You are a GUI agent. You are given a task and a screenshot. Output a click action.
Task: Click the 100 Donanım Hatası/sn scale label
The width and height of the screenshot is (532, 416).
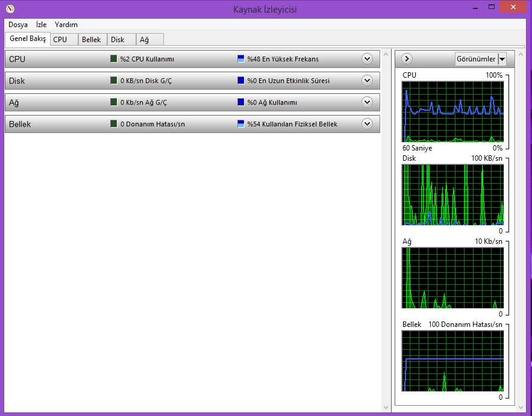tap(466, 324)
